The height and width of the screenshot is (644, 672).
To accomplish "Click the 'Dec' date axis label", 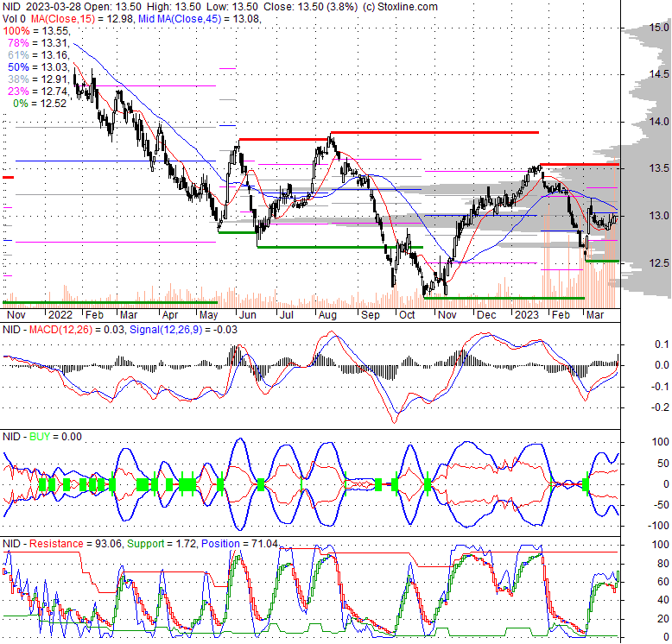I will [x=486, y=315].
